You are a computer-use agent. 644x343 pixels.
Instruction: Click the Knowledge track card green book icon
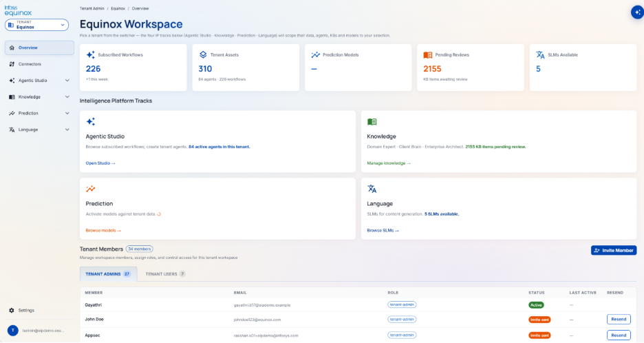tap(372, 122)
